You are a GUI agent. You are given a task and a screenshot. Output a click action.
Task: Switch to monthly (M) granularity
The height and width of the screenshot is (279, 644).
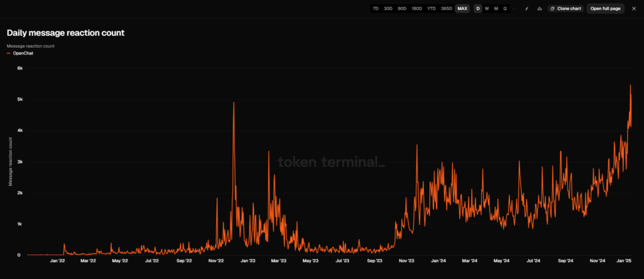[496, 9]
